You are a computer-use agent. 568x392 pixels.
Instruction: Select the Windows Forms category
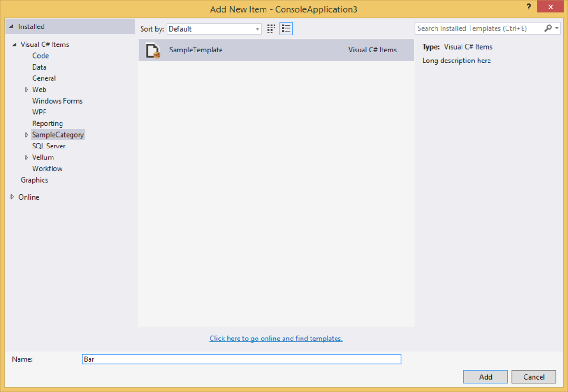(x=57, y=101)
